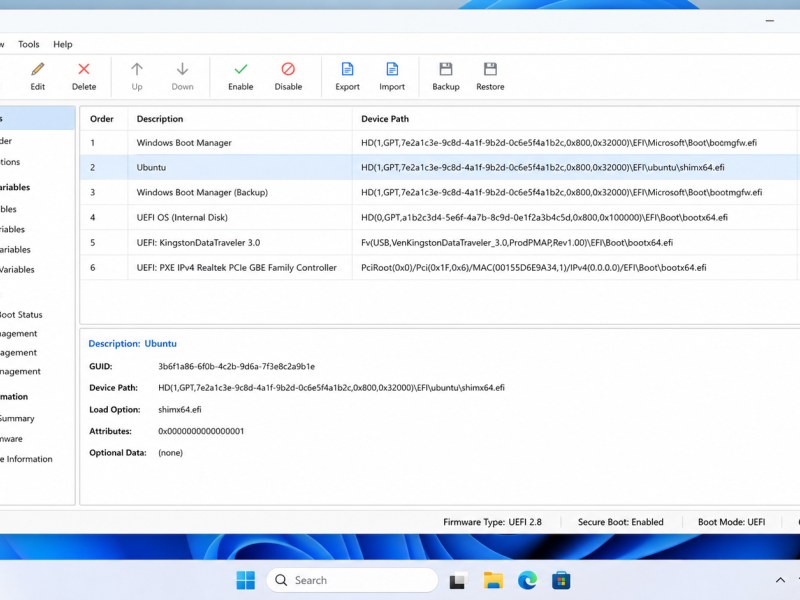Open Task View from the taskbar

pyautogui.click(x=458, y=581)
